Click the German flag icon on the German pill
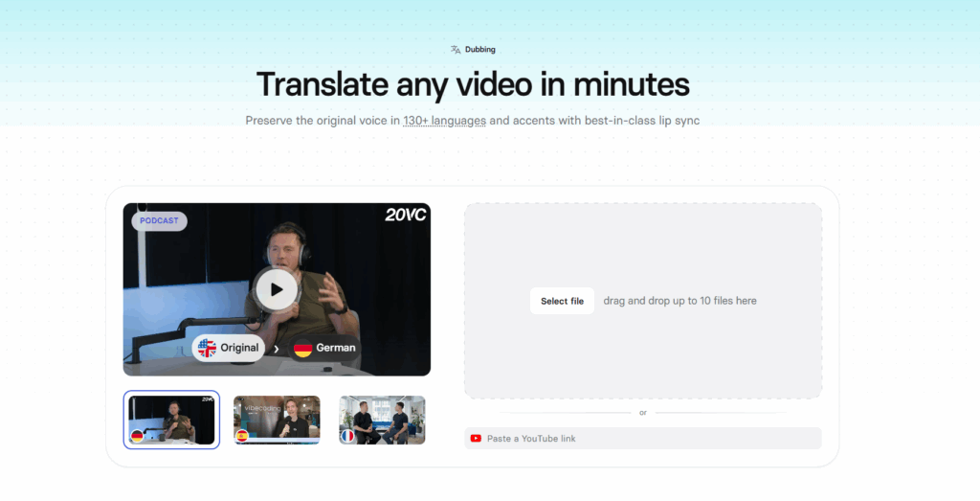Screen dimensions: 980x501 click(x=303, y=348)
